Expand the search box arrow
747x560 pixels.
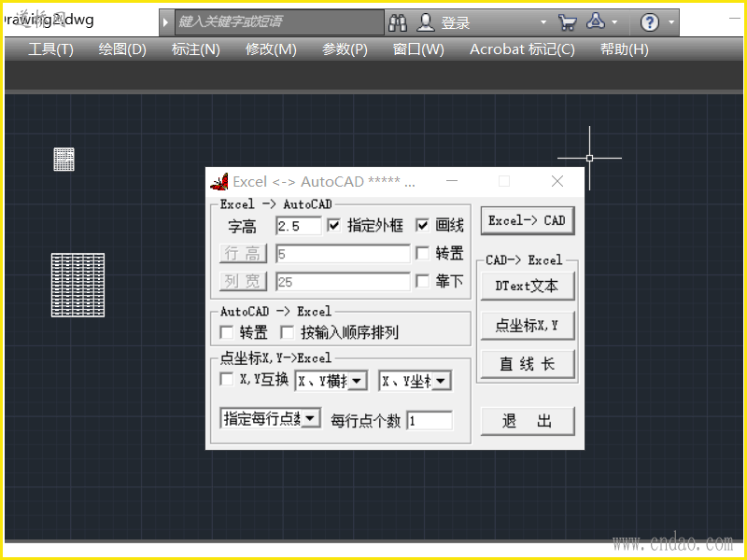tap(165, 21)
